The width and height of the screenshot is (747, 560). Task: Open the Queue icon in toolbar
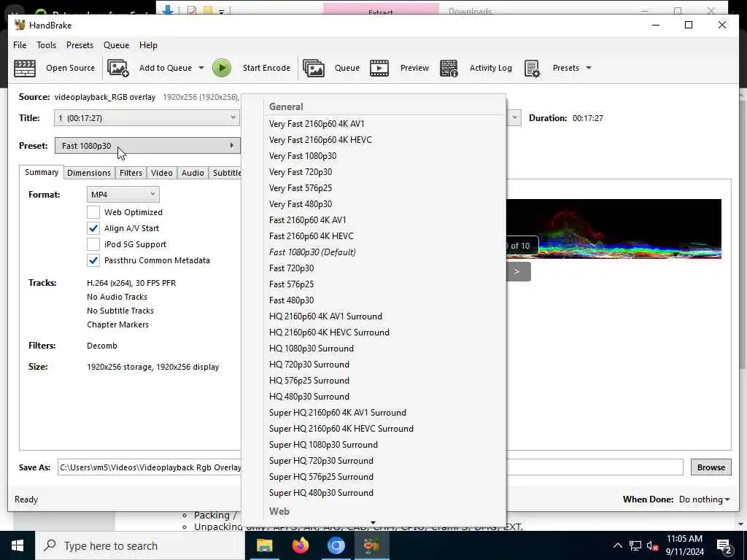pos(314,68)
